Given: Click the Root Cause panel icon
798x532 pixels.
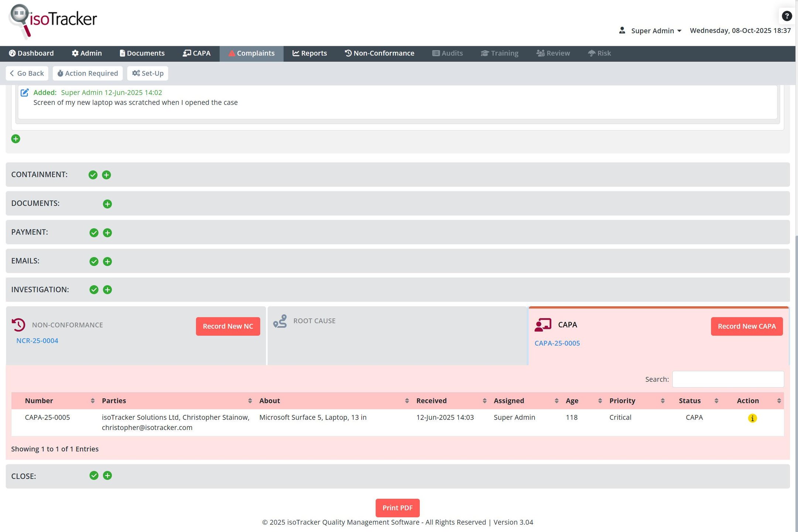Looking at the screenshot, I should point(280,321).
